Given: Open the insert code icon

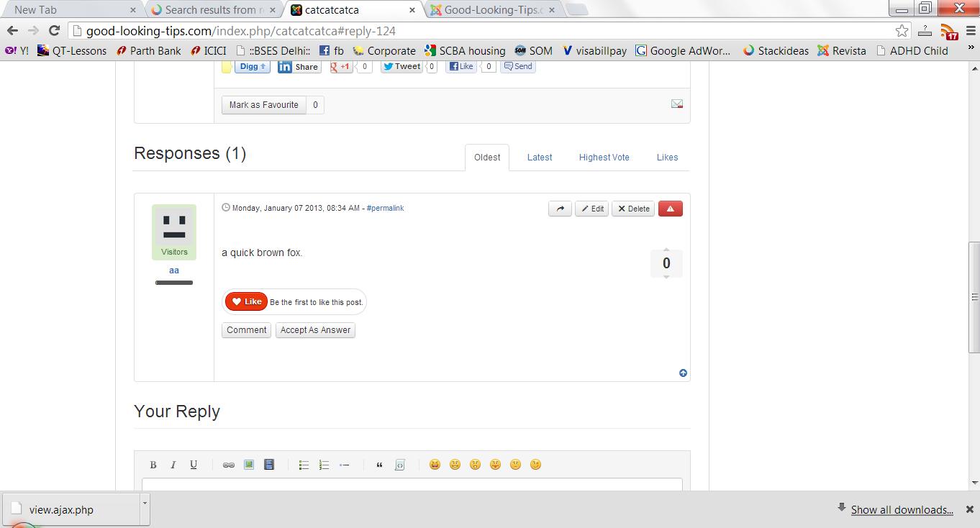Looking at the screenshot, I should pyautogui.click(x=399, y=464).
